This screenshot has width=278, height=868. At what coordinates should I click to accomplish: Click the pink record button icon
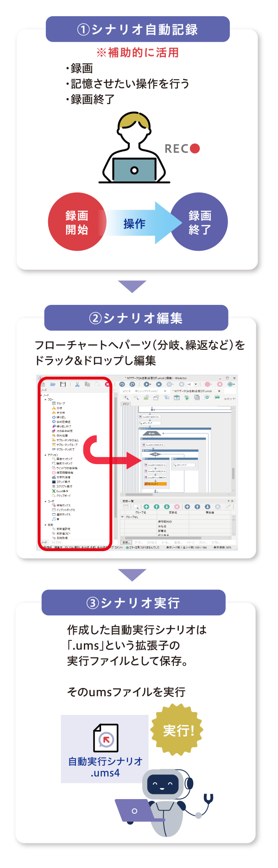(x=207, y=384)
